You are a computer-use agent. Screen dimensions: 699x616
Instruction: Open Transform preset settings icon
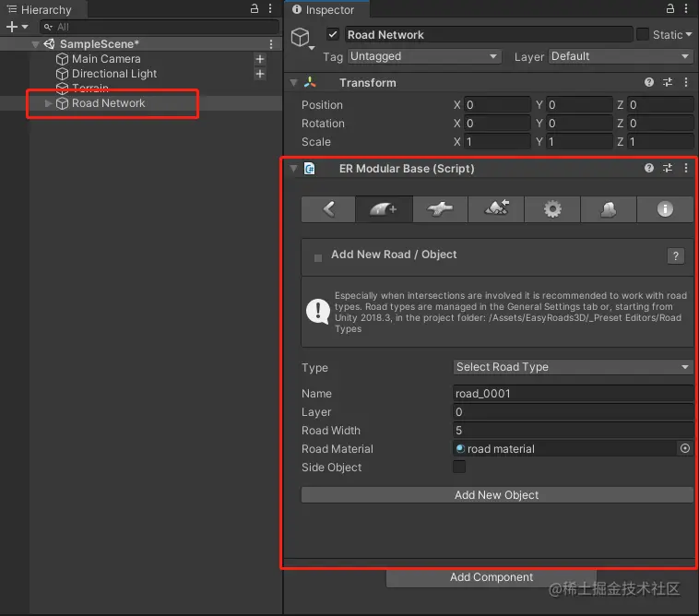(x=668, y=82)
